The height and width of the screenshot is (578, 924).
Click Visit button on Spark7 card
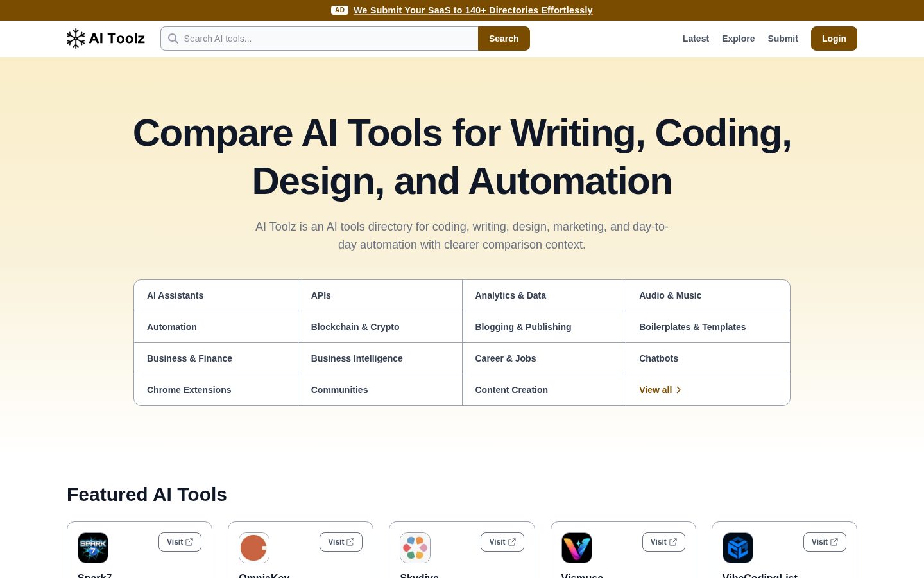pos(180,542)
